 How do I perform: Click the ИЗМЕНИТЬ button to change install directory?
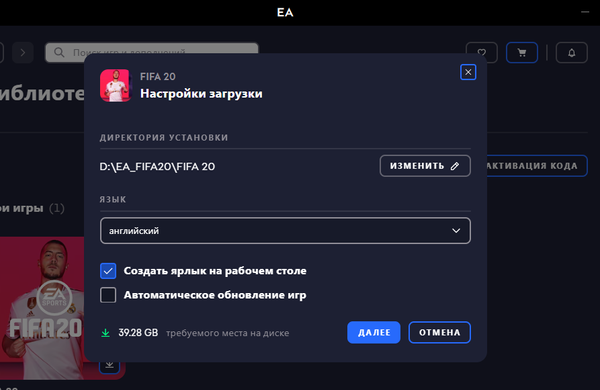click(425, 166)
